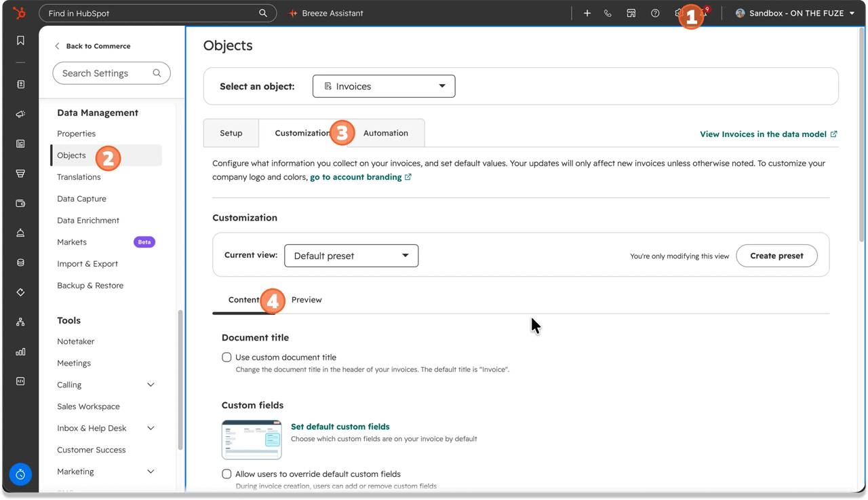Open the Marketplace storefront icon
Screen dimensions: 868x500
click(631, 13)
